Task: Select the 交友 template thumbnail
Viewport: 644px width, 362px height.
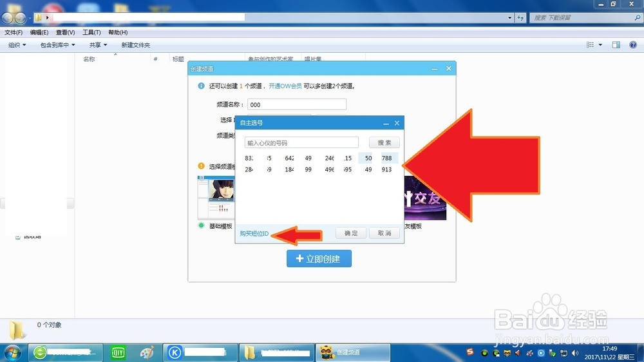Action: pos(425,198)
